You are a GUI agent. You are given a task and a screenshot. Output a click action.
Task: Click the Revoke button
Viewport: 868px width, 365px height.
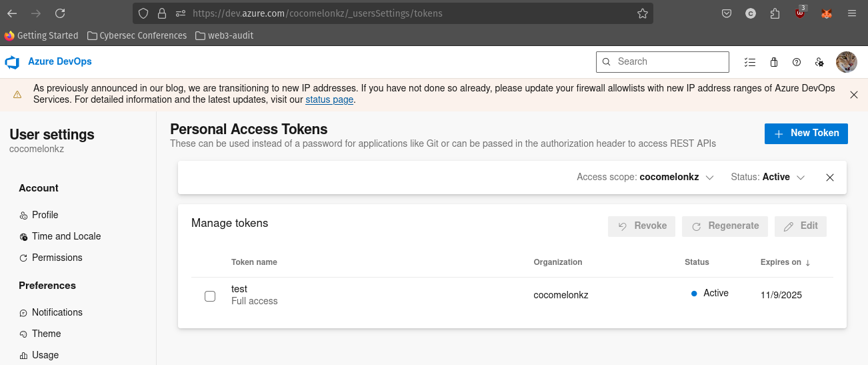pos(641,226)
